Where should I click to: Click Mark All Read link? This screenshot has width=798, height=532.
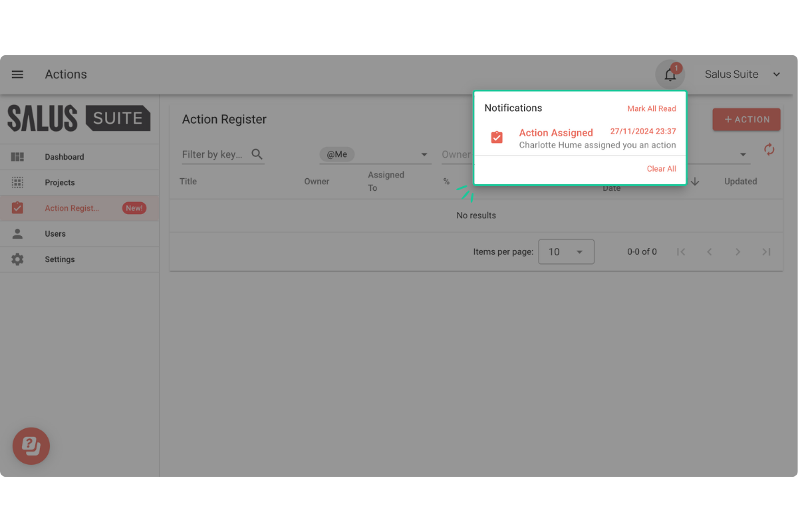[651, 108]
